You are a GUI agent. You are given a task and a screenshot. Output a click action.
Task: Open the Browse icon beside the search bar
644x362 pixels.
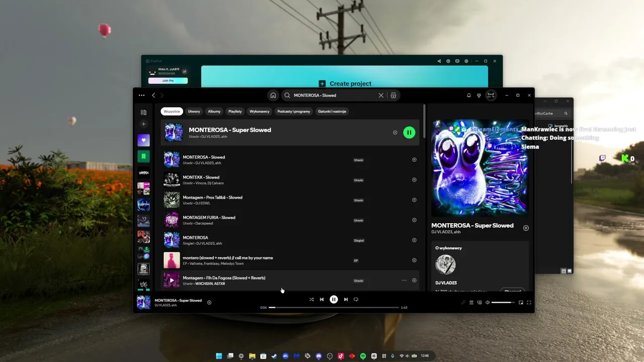393,95
